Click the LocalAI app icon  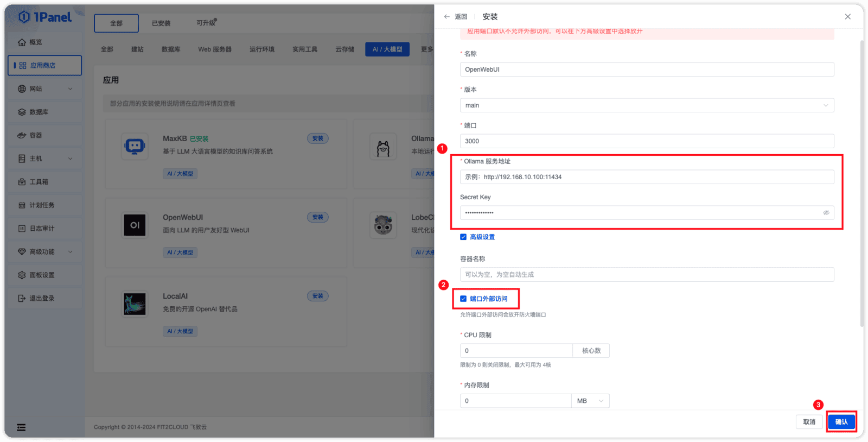pos(135,304)
